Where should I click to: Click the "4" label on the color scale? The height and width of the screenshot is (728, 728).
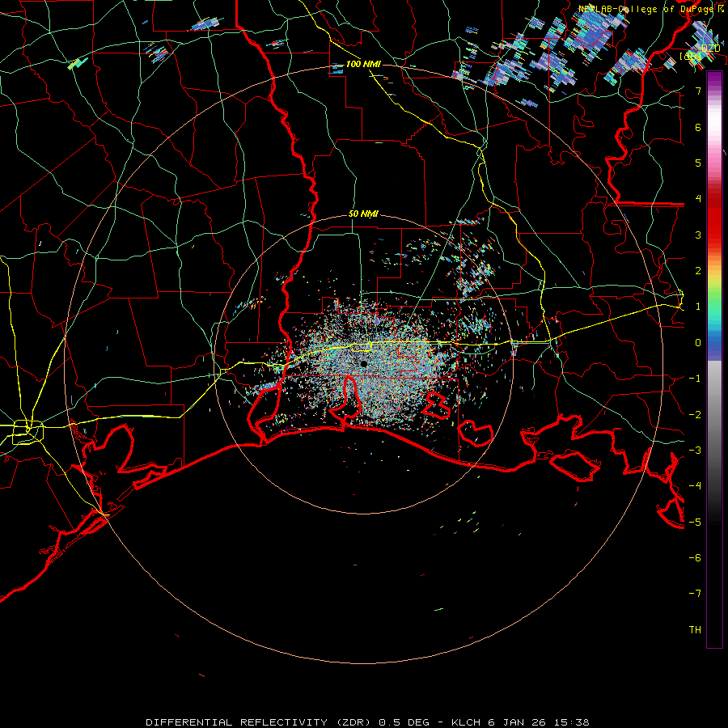coord(698,199)
